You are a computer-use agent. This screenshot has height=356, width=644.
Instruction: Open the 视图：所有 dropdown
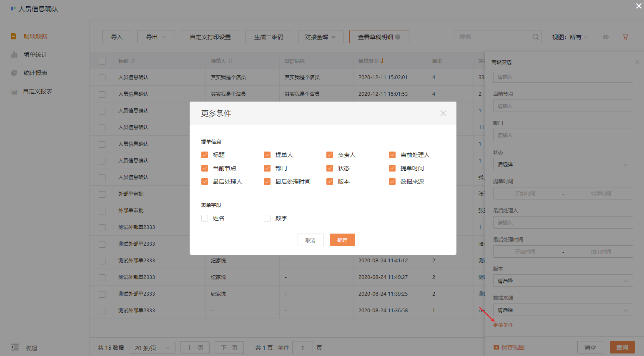tap(570, 37)
